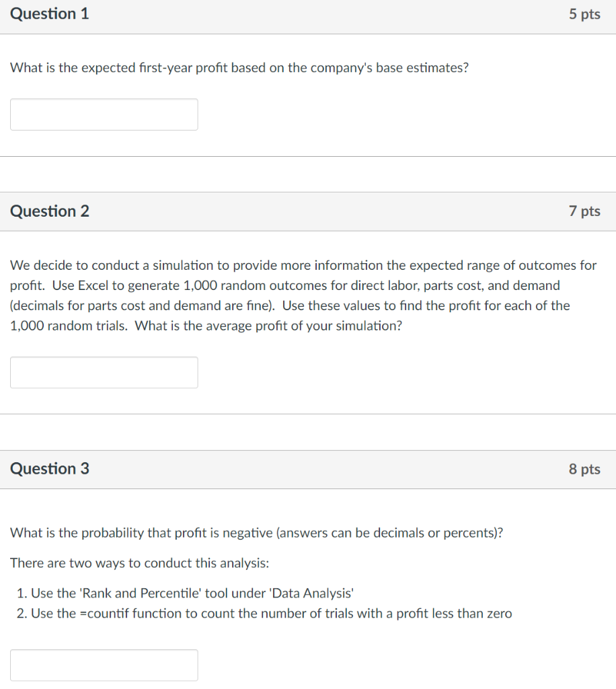
Task: Click the answer field for Question 2
Action: click(104, 372)
